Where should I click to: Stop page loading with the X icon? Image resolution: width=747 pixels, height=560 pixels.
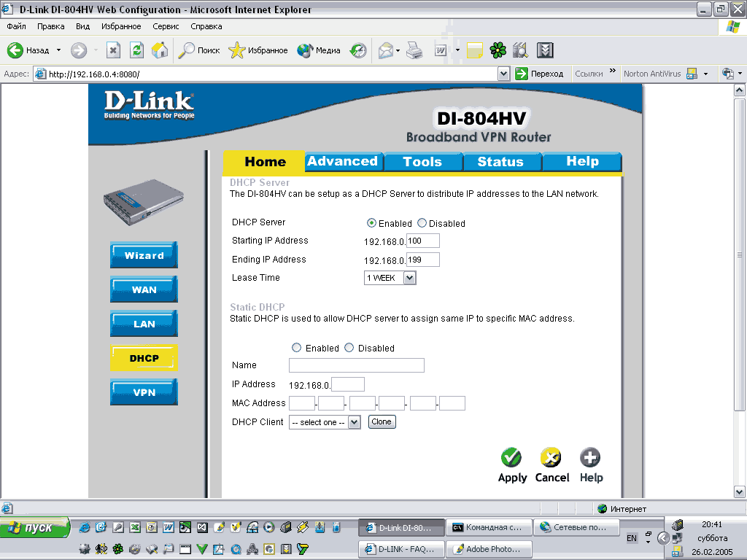(x=113, y=50)
